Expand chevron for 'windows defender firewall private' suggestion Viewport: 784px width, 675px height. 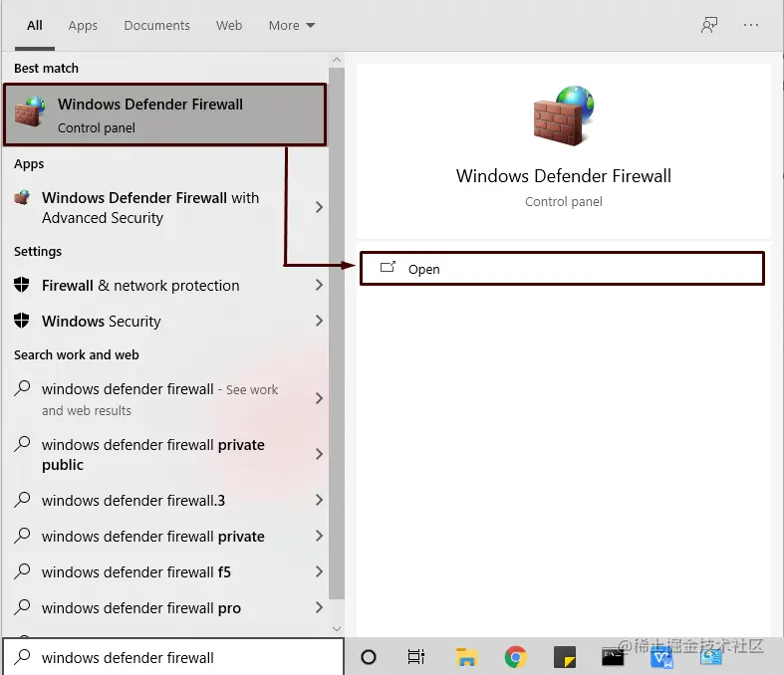[x=319, y=536]
